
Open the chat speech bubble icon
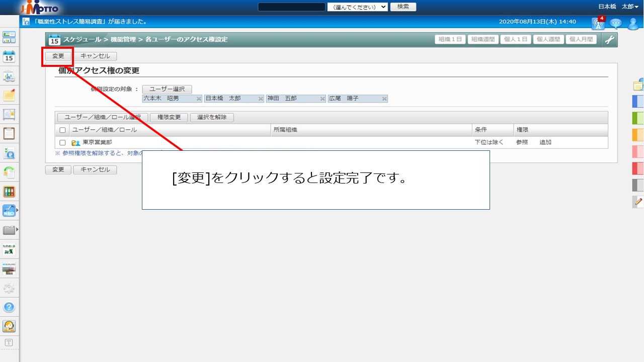(x=615, y=23)
